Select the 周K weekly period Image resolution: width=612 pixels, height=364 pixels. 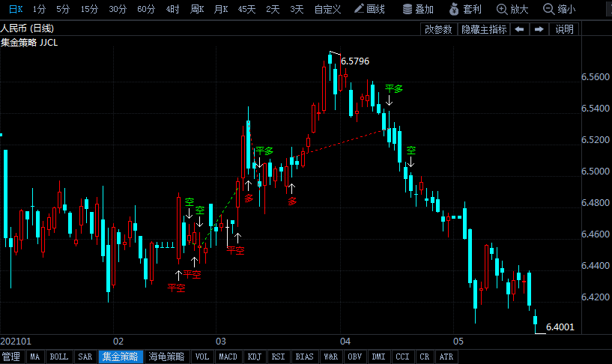coord(197,9)
